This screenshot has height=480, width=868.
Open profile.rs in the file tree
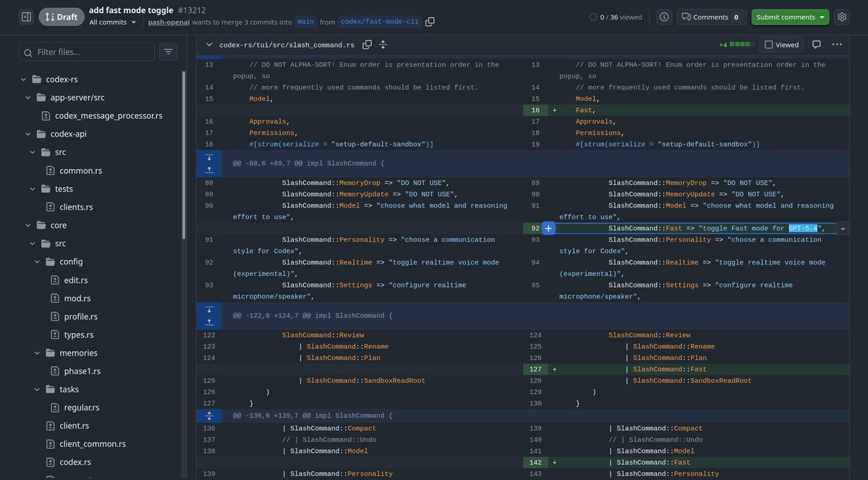click(x=81, y=317)
